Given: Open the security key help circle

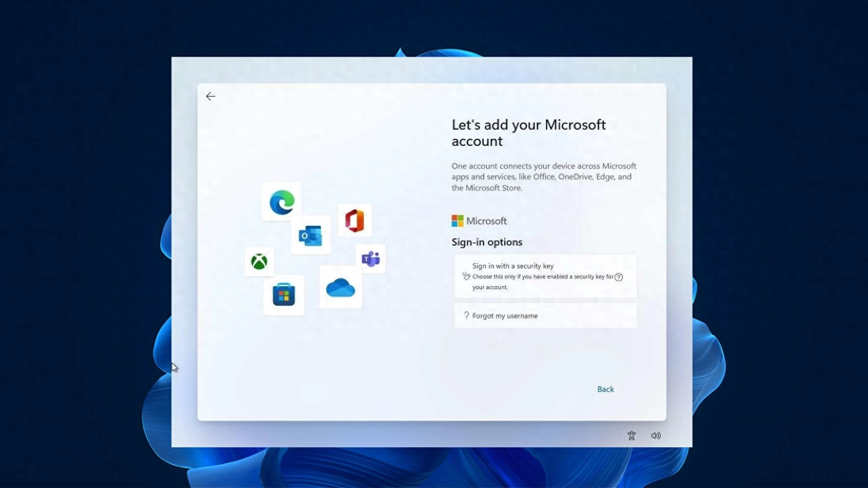Looking at the screenshot, I should 619,278.
